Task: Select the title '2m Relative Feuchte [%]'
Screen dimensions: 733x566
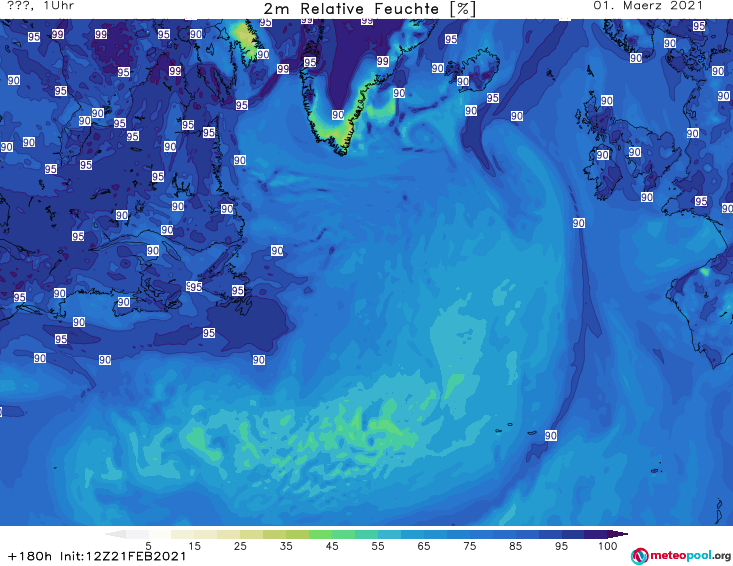Action: tap(369, 9)
